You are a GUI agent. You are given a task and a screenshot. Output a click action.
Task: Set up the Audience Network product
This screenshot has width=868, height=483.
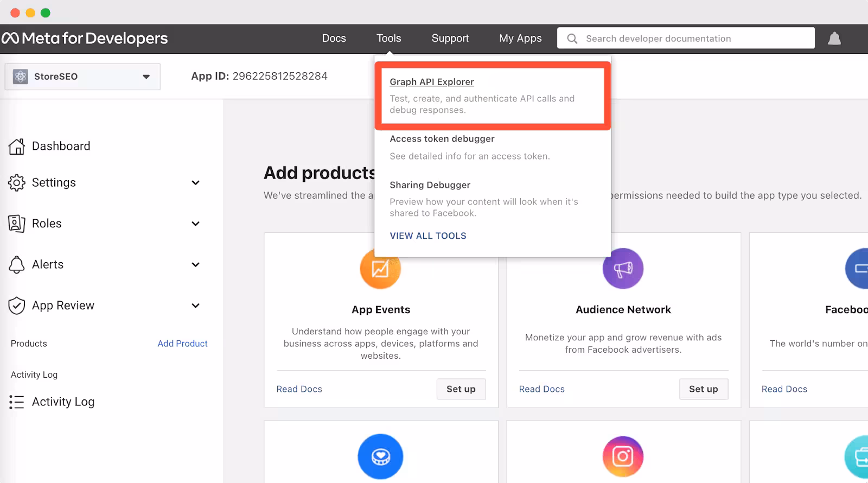(704, 389)
